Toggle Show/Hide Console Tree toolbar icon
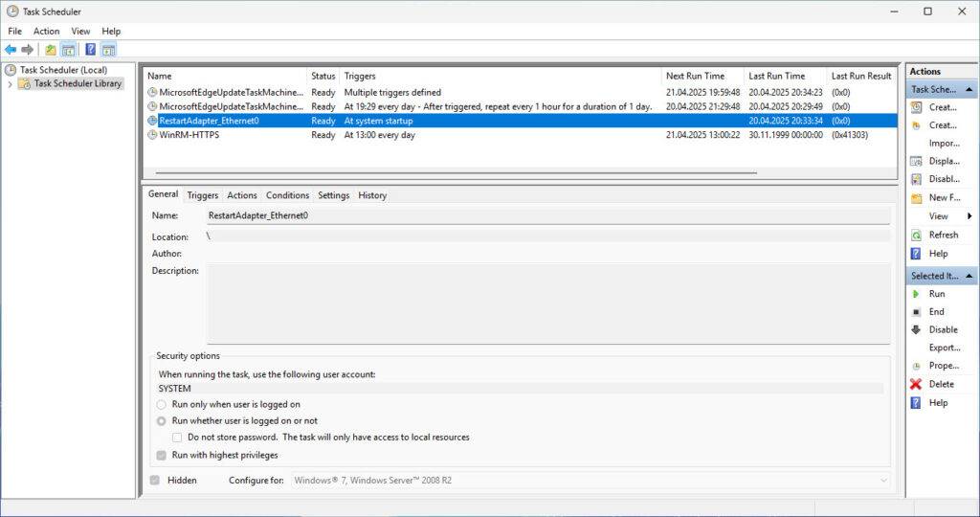Viewport: 980px width, 517px height. 69,50
